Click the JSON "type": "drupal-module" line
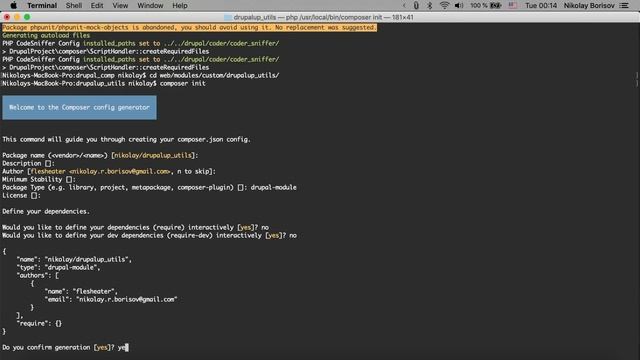This screenshot has height=360, width=640. click(x=58, y=267)
